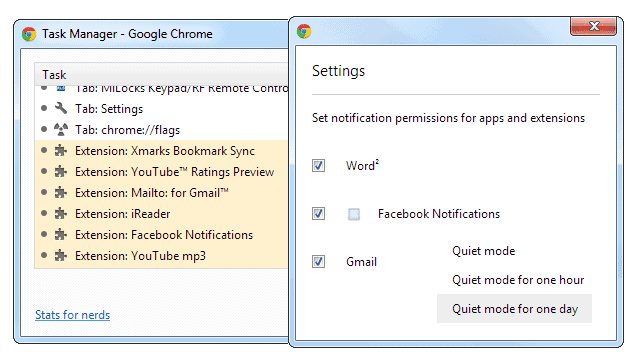The image size is (640, 360).
Task: Click puzzle icon of YouTube mp3 extension
Action: tap(61, 256)
